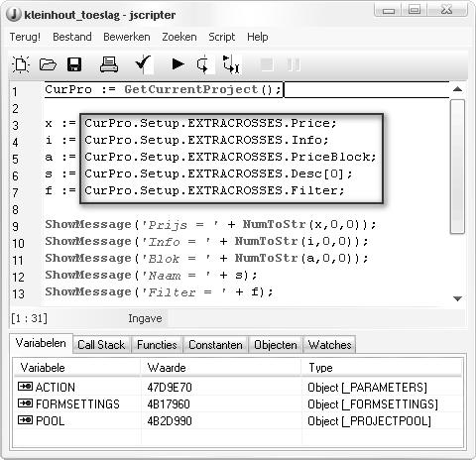Print the script via printer icon
Screen dimensions: 476x460
point(109,64)
